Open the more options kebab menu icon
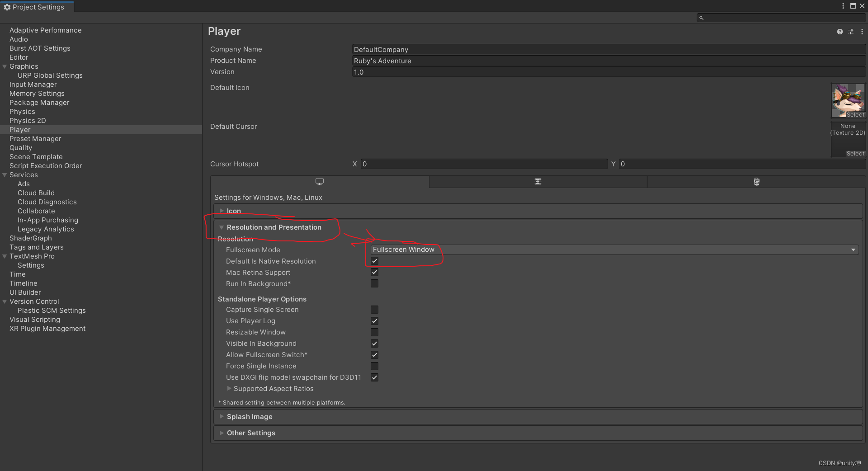The width and height of the screenshot is (868, 471). (862, 32)
